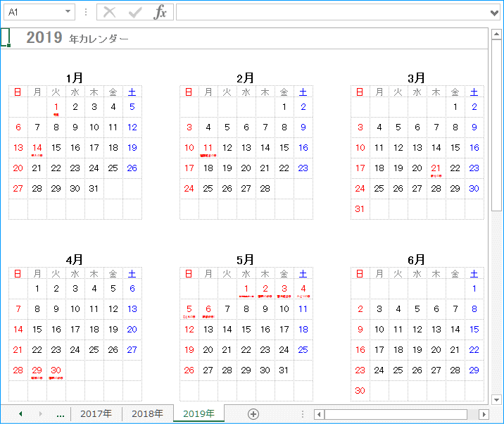Click the tab bar splitter handle dots

(x=303, y=414)
